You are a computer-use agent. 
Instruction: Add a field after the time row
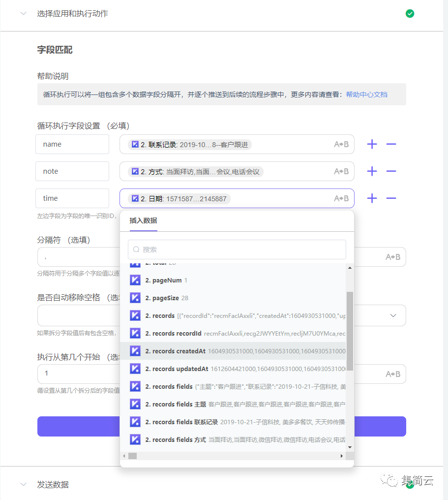[x=372, y=198]
